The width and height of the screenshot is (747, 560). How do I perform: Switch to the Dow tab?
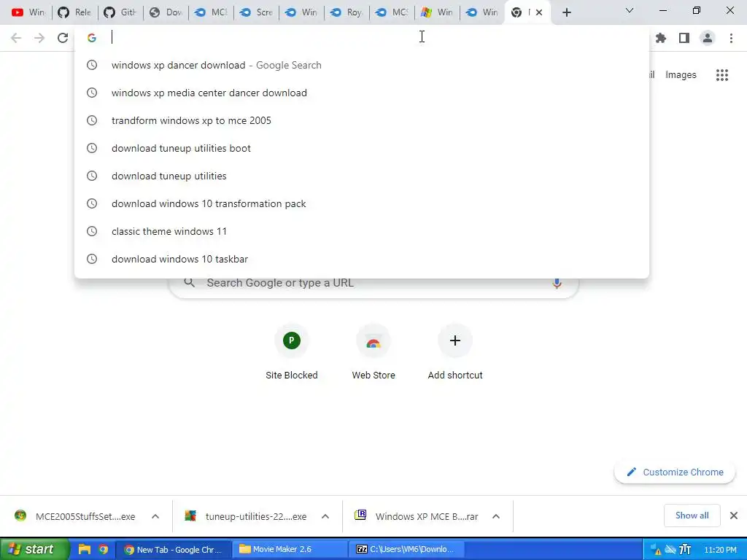point(166,12)
